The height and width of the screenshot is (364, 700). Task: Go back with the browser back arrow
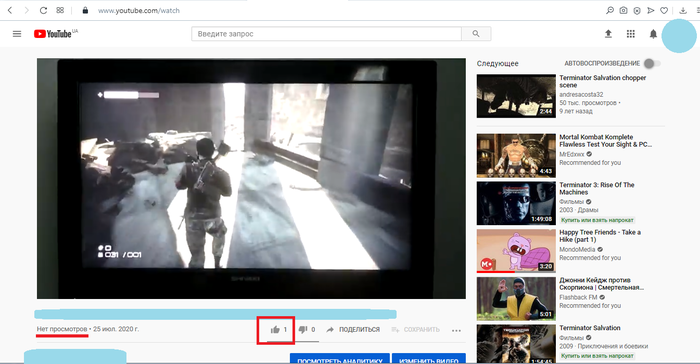(x=10, y=10)
